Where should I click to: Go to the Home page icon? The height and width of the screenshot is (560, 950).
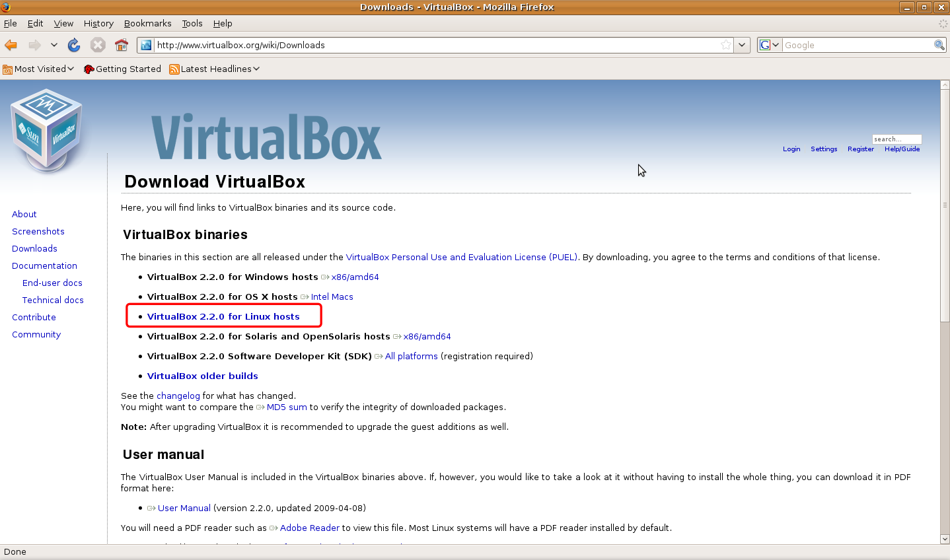(x=122, y=45)
